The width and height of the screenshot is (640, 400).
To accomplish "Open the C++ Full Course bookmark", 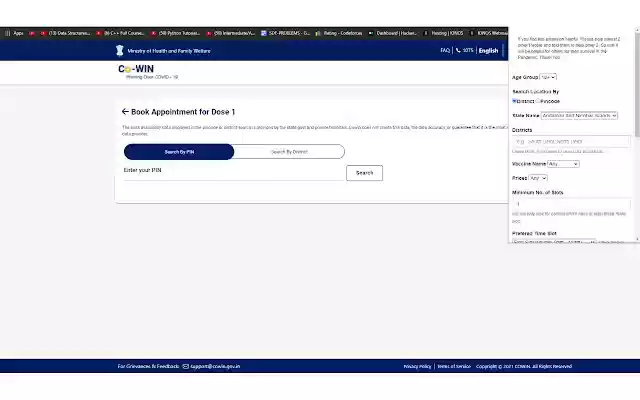I will 120,33.
